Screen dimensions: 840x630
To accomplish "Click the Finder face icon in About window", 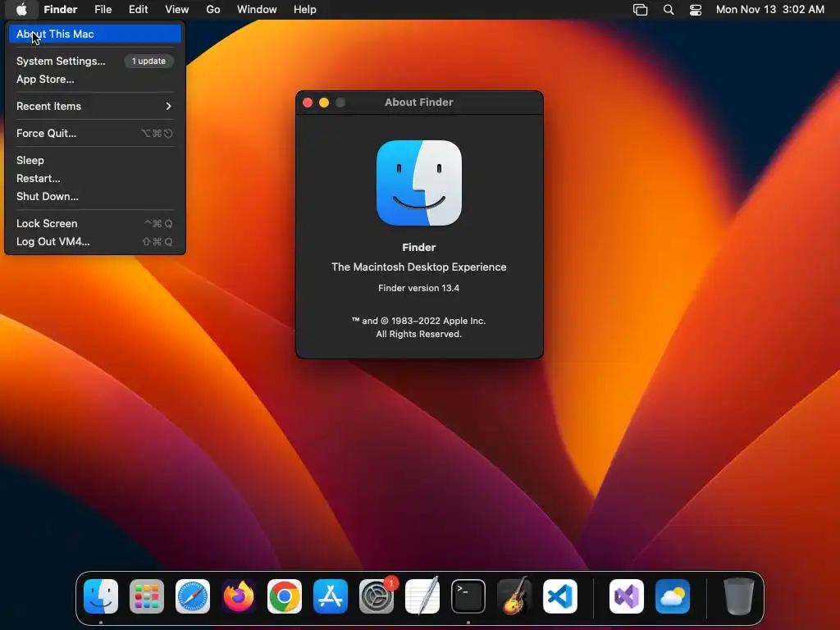I will 419,183.
